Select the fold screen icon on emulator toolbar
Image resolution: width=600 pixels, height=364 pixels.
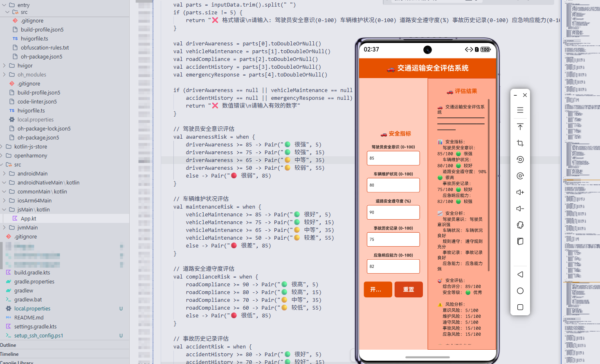point(520,241)
